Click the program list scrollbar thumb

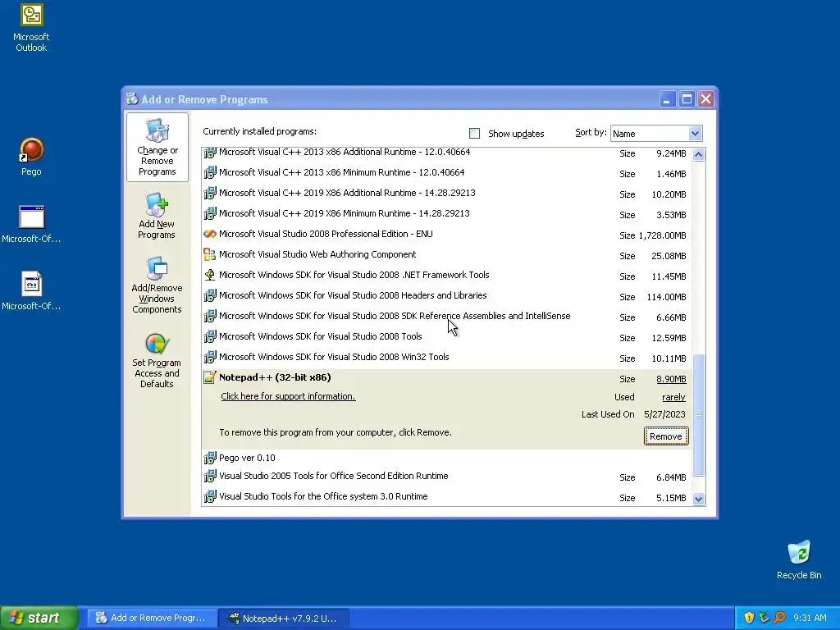(698, 415)
